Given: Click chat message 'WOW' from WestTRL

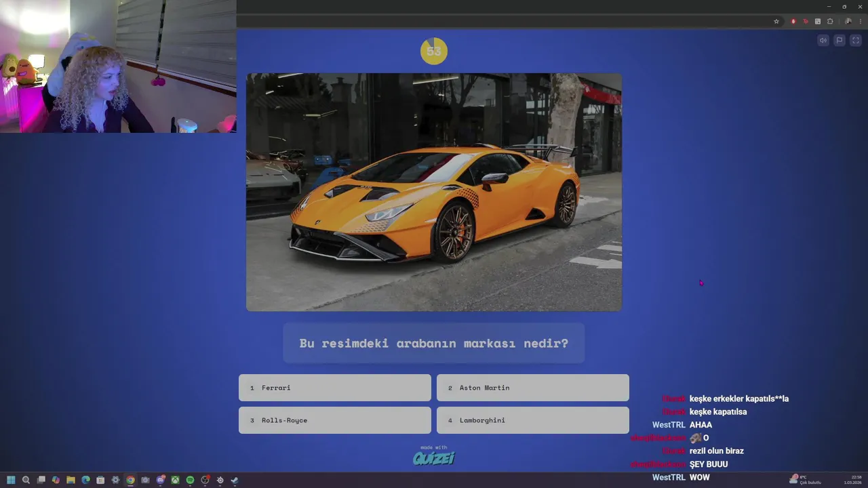Looking at the screenshot, I should [x=700, y=477].
